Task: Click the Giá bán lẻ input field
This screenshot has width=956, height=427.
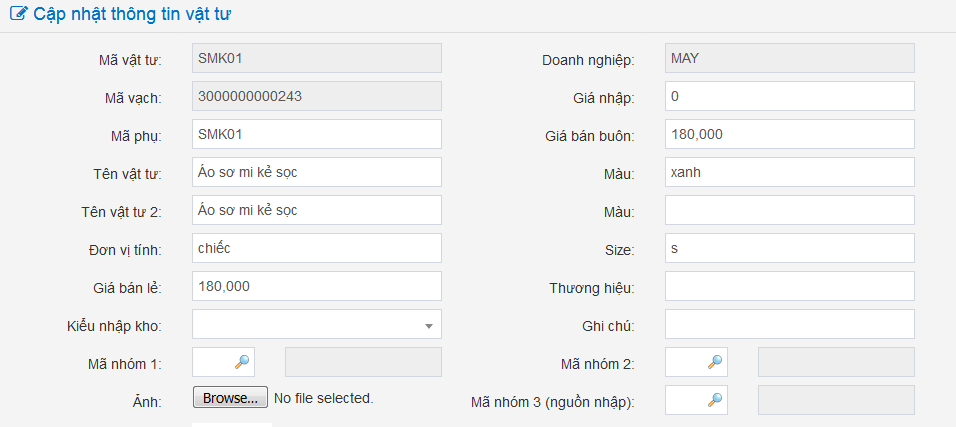Action: click(x=316, y=286)
